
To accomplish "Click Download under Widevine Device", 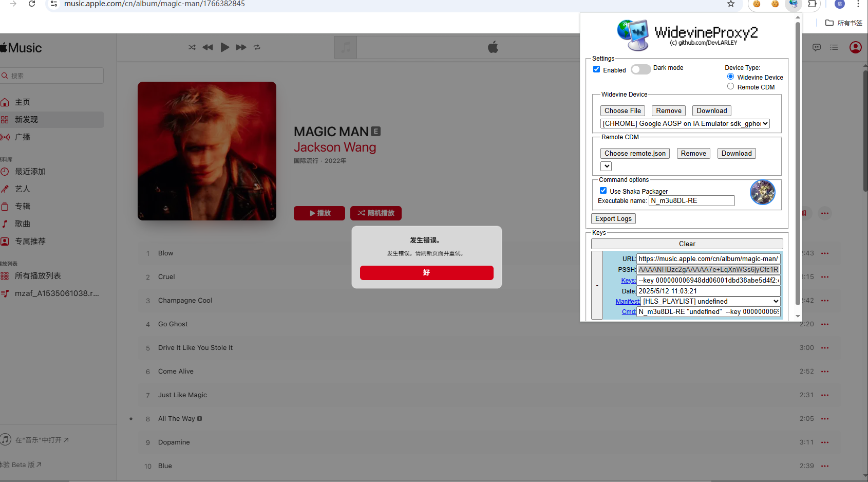I will click(x=712, y=110).
